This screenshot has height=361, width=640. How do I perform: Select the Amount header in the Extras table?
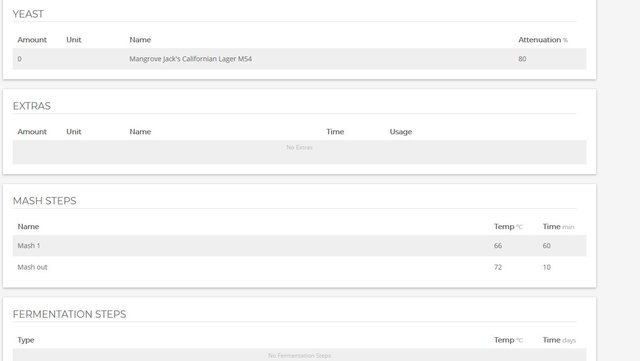point(32,131)
